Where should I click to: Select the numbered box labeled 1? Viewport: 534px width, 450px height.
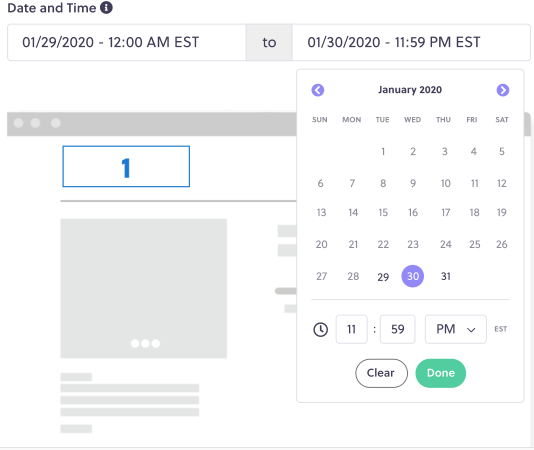pyautogui.click(x=126, y=167)
